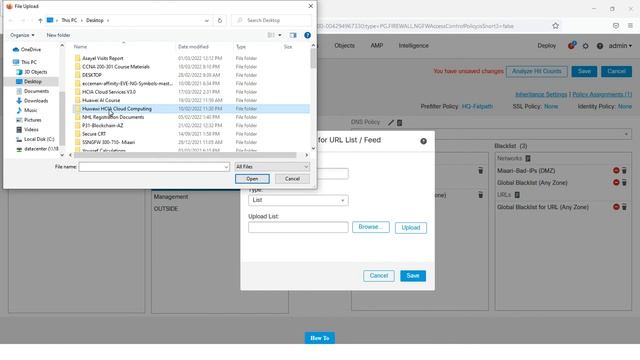The image size is (640, 360).
Task: Click the Browse button for Upload List
Action: click(x=371, y=227)
